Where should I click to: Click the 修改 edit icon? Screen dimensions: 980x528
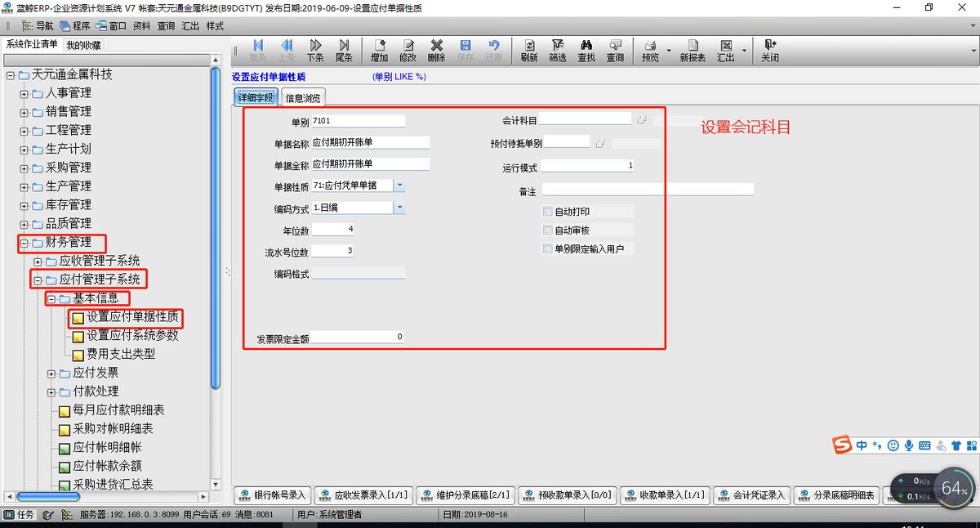point(408,51)
